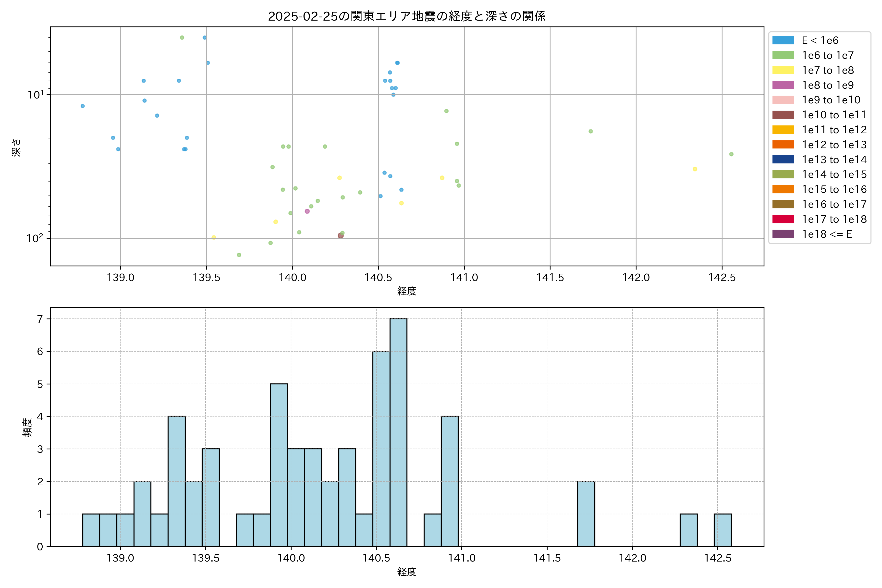
Task: Click the navy 1e13 to 1e14 swatch
Action: click(783, 159)
